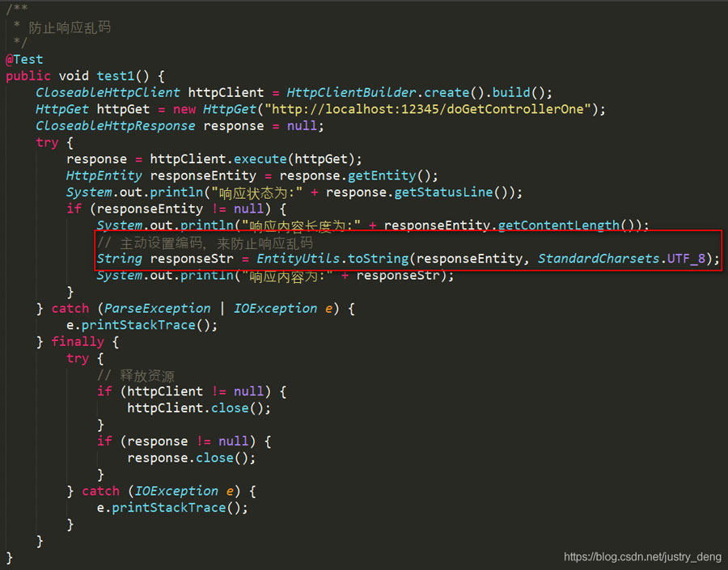Click the last e.printStackTrace() call
The height and width of the screenshot is (570, 728).
[x=172, y=507]
